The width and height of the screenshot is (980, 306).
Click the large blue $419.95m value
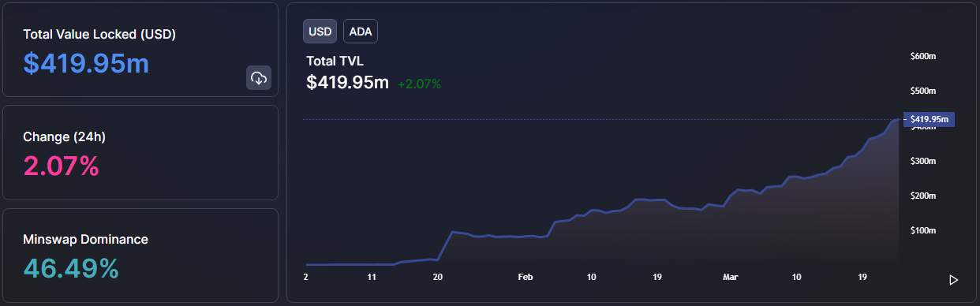(86, 62)
